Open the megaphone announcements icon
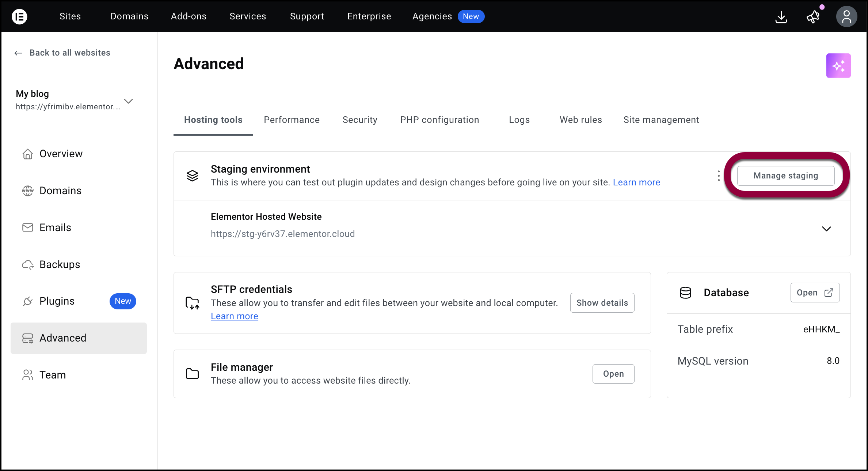 (x=813, y=17)
